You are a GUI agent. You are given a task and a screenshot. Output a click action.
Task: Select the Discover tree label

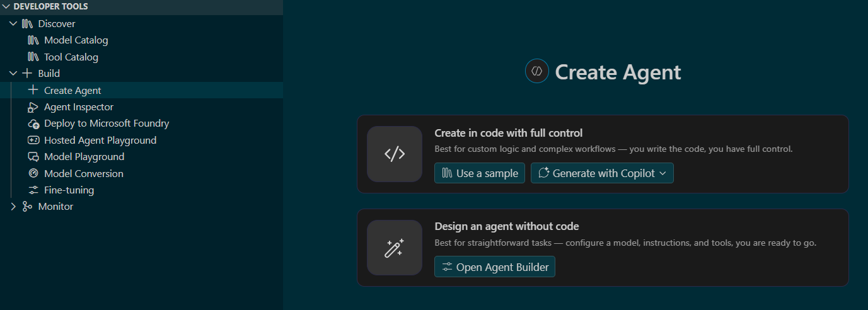(x=57, y=23)
